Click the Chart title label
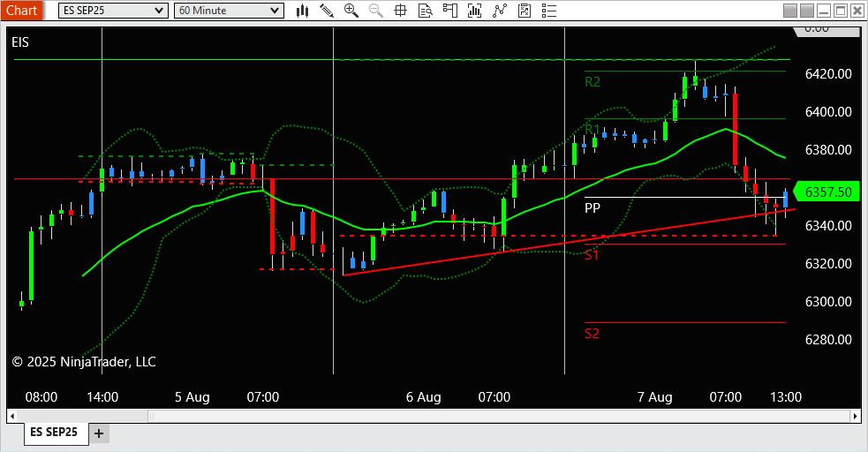Image resolution: width=868 pixels, height=452 pixels. tap(21, 11)
